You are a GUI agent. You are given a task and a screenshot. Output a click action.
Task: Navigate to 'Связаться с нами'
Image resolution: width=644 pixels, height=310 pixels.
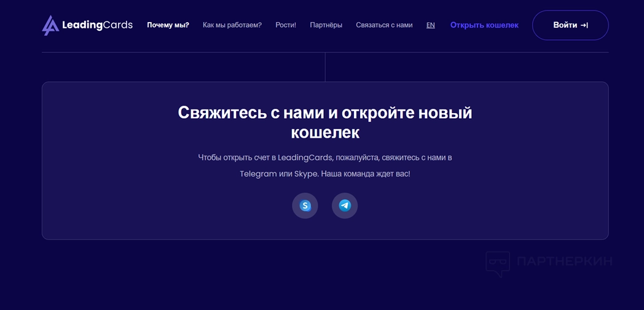384,25
